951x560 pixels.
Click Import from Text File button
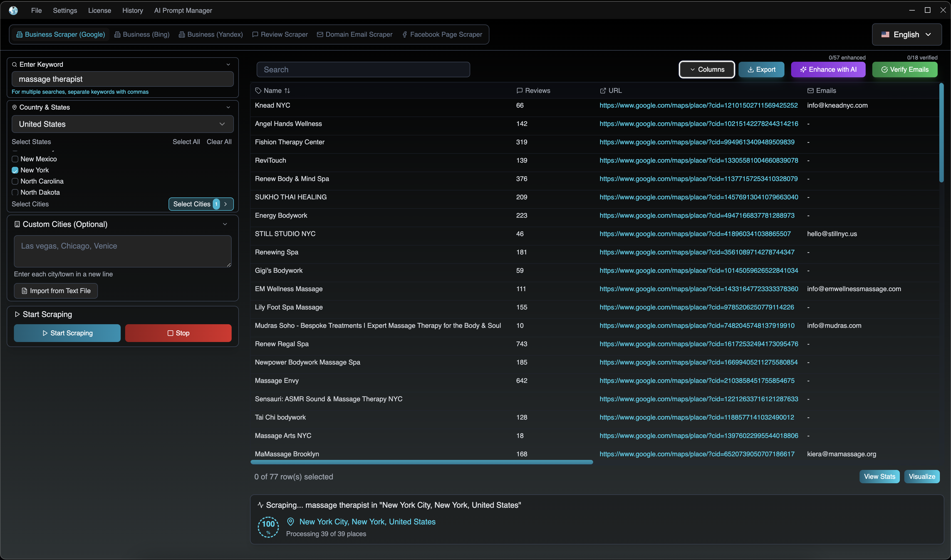(x=56, y=291)
